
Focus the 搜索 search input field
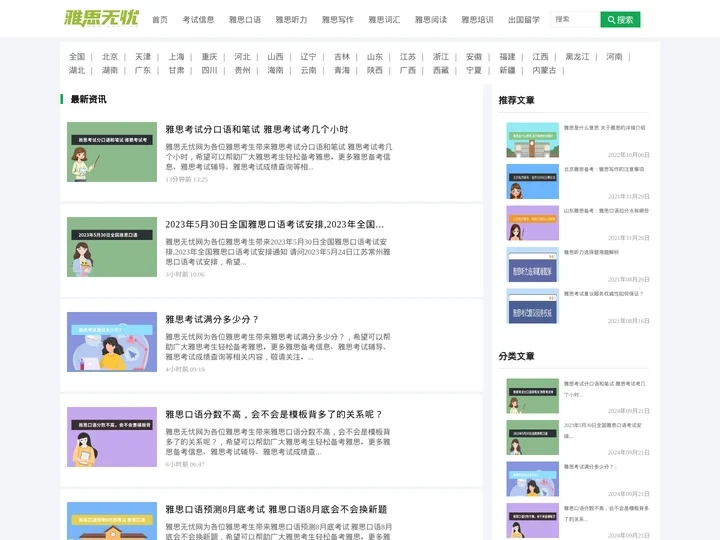click(x=575, y=19)
